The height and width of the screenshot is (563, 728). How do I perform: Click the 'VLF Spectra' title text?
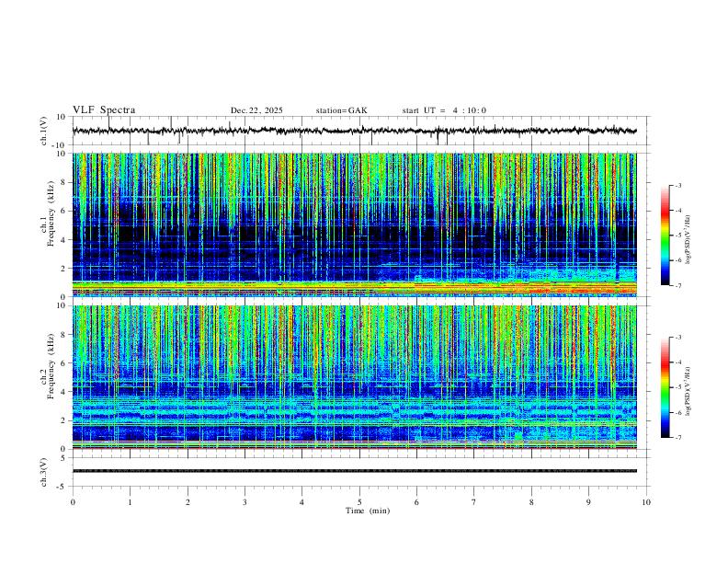pos(104,110)
